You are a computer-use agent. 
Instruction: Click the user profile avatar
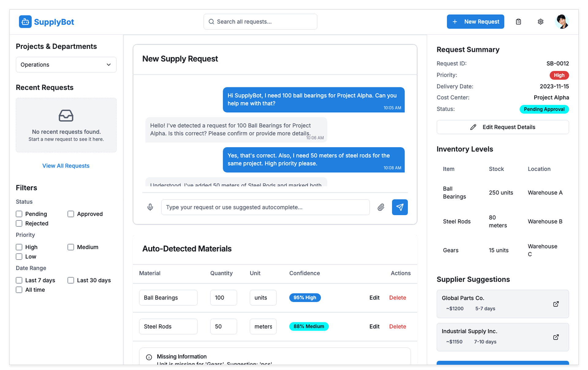coord(562,22)
